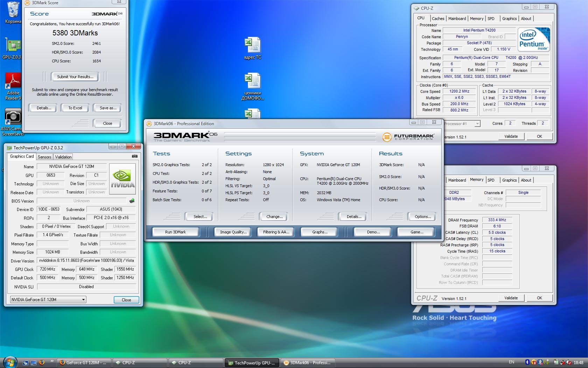Open the Mainboard tab in top CPU-Z
588x368 pixels.
tap(457, 19)
